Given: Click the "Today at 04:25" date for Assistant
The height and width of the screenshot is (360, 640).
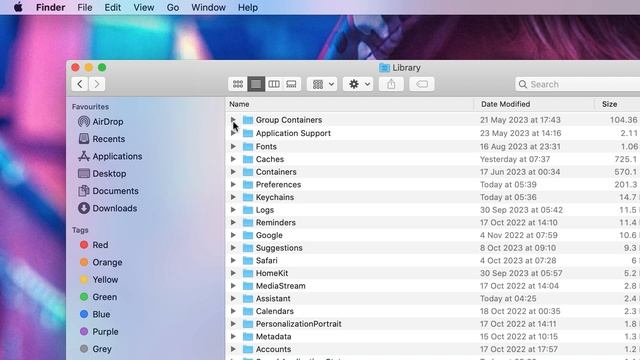Looking at the screenshot, I should pyautogui.click(x=508, y=298).
